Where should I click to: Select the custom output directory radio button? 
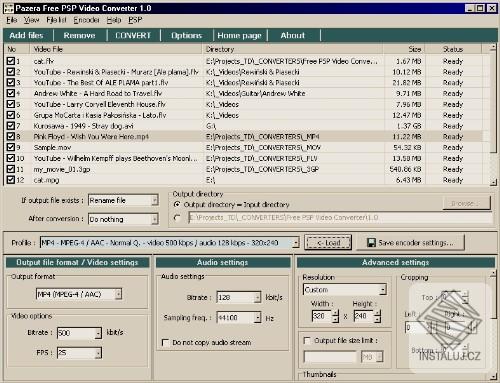177,218
